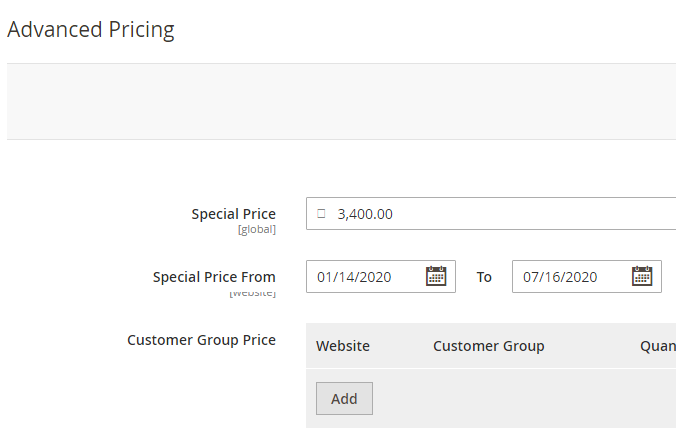The width and height of the screenshot is (676, 435).
Task: Click the Add button under Customer Group Price
Action: pos(344,398)
